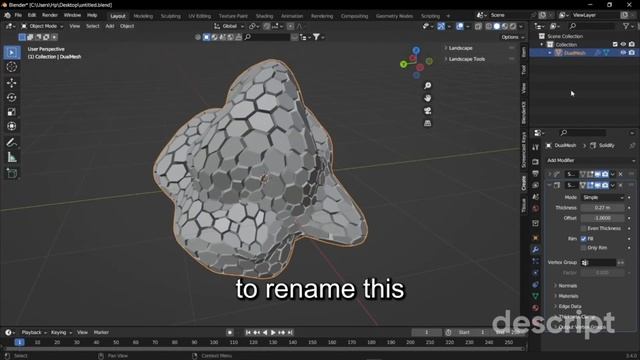The width and height of the screenshot is (640, 360).
Task: Switch to Sculpting workspace tab
Action: pyautogui.click(x=170, y=16)
